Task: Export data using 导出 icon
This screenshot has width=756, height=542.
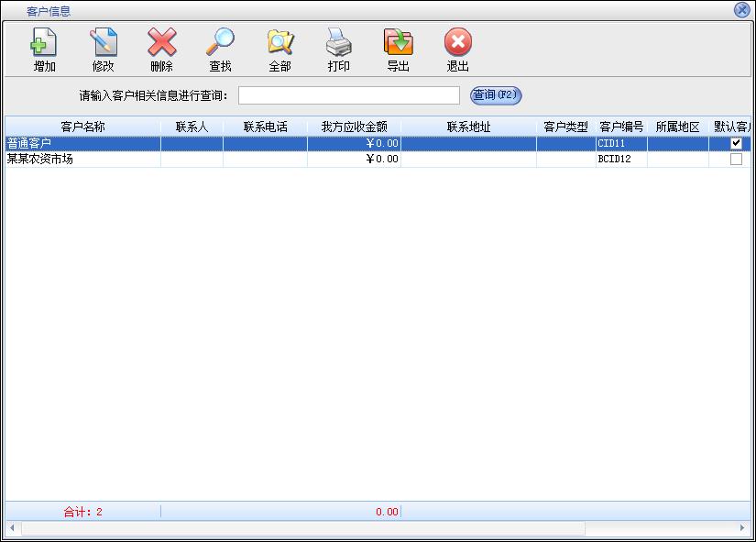Action: tap(398, 43)
